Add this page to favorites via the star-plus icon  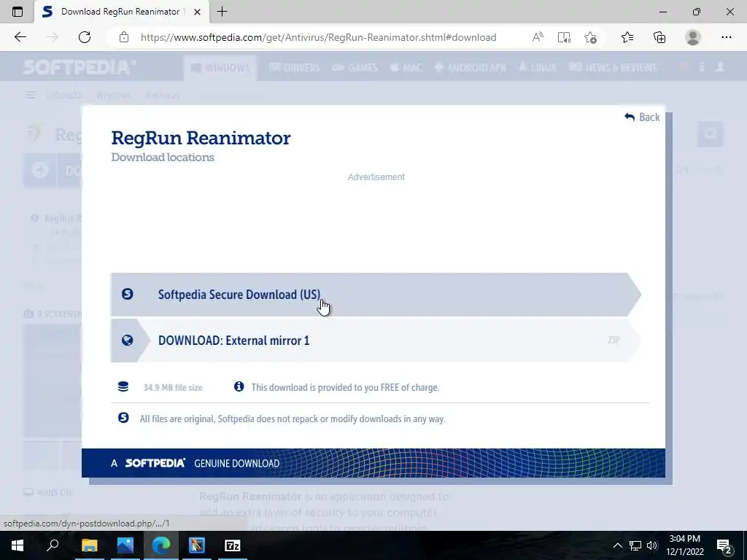click(591, 37)
